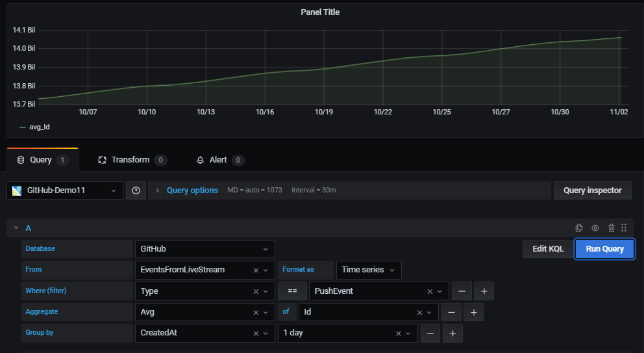644x353 pixels.
Task: Click the Interval = 30m text
Action: pos(314,190)
